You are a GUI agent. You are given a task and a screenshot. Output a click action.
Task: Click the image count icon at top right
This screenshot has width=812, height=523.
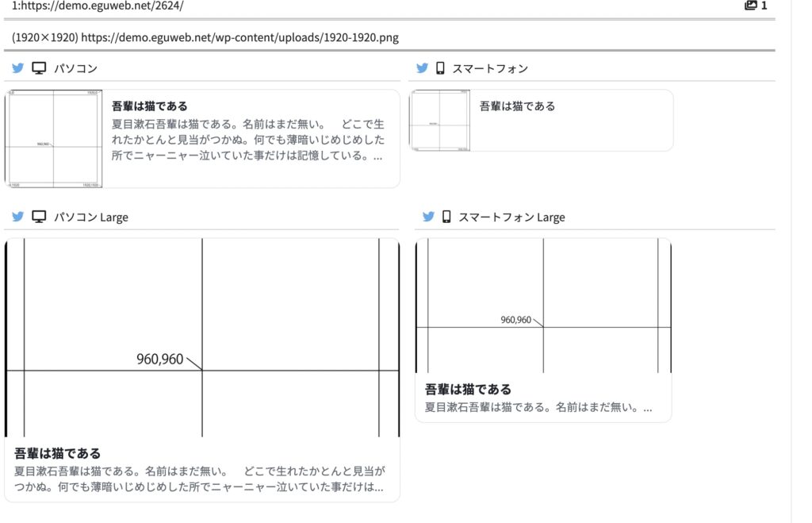pos(750,6)
